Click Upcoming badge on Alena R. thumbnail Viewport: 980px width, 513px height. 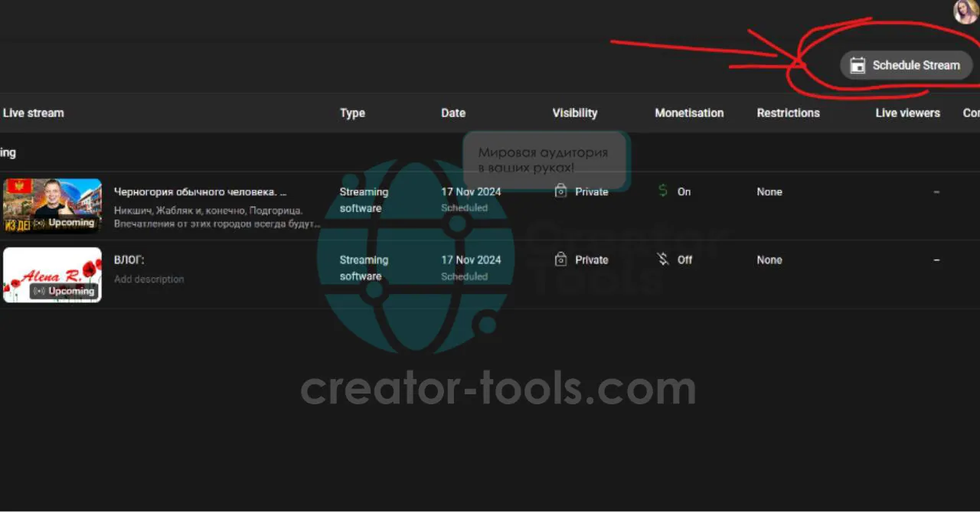point(64,291)
